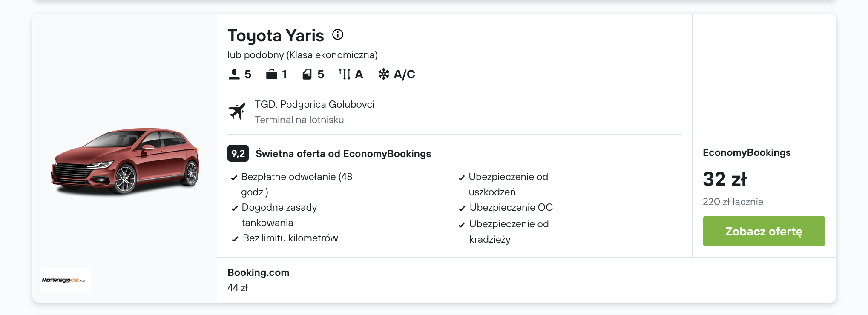Click the 9,2 rating badge
The height and width of the screenshot is (315, 868).
[238, 153]
